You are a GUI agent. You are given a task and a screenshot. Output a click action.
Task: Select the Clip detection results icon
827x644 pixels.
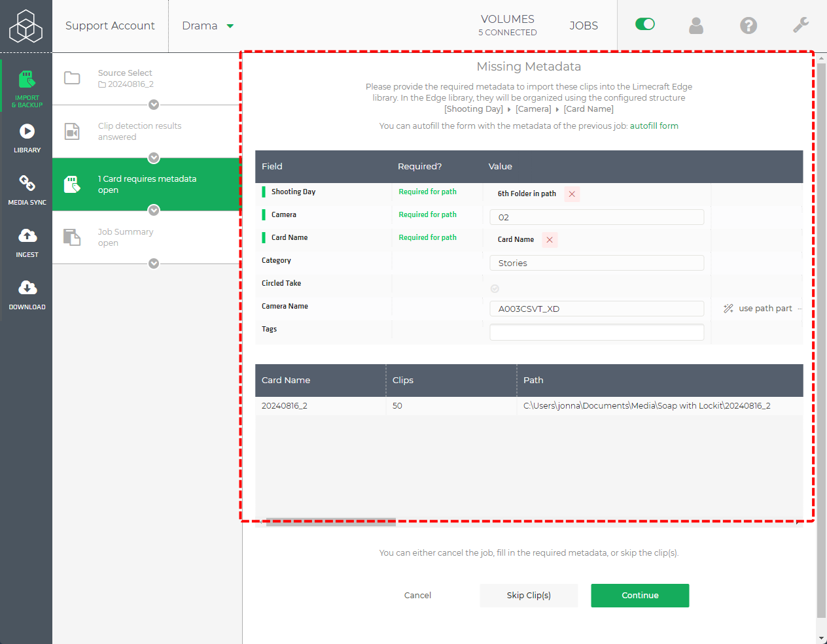pos(72,131)
